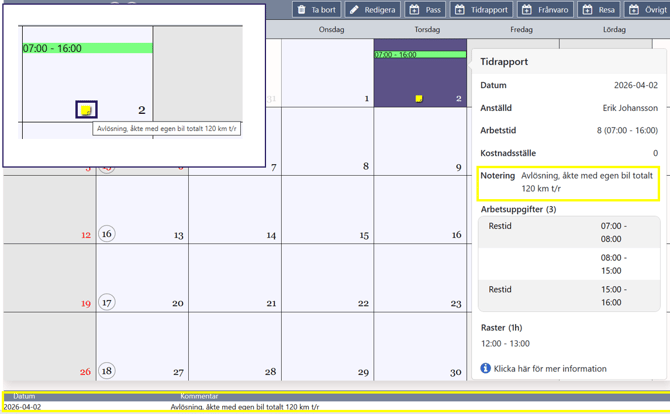Image resolution: width=670 pixels, height=414 pixels.
Task: Select week number 18 circle
Action: 106,371
